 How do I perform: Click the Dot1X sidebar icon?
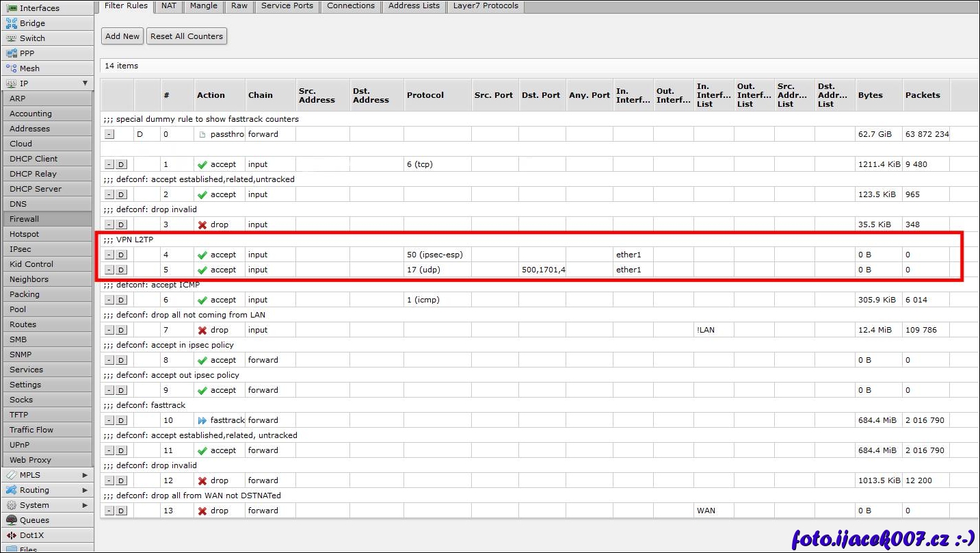click(11, 535)
